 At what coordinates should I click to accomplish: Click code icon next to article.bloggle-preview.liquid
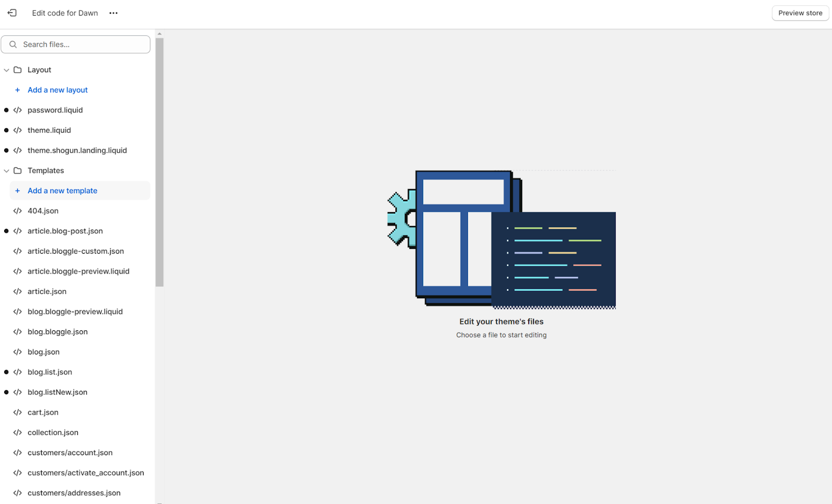18,271
